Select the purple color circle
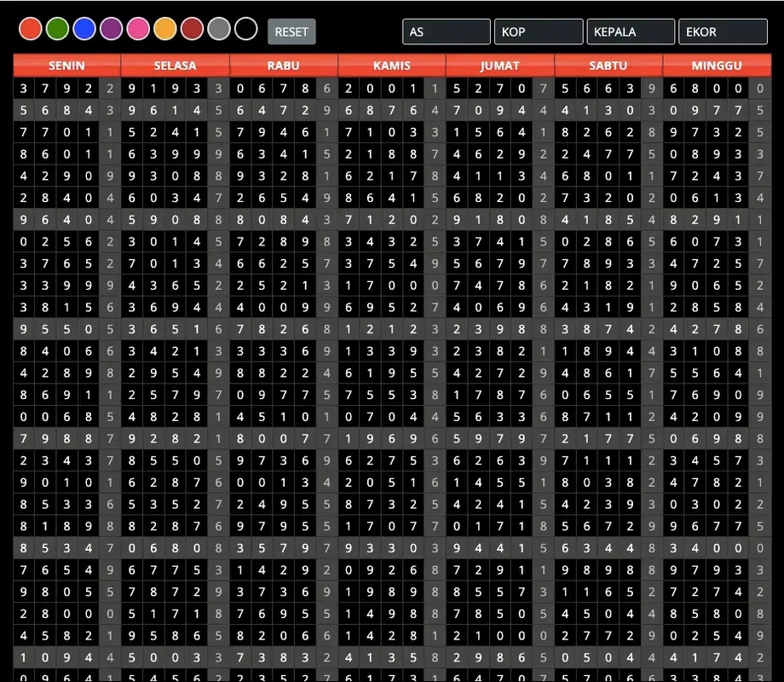Viewport: 784px width, 682px height. [111, 29]
